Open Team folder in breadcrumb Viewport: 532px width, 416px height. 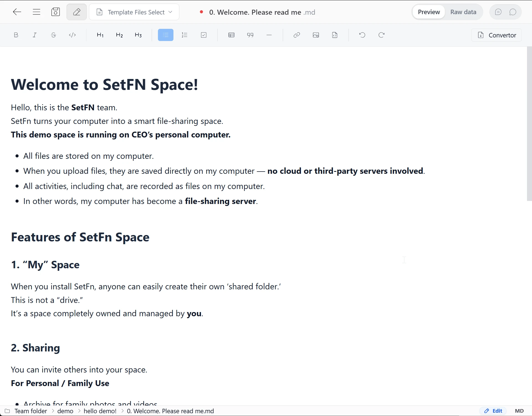[31, 411]
